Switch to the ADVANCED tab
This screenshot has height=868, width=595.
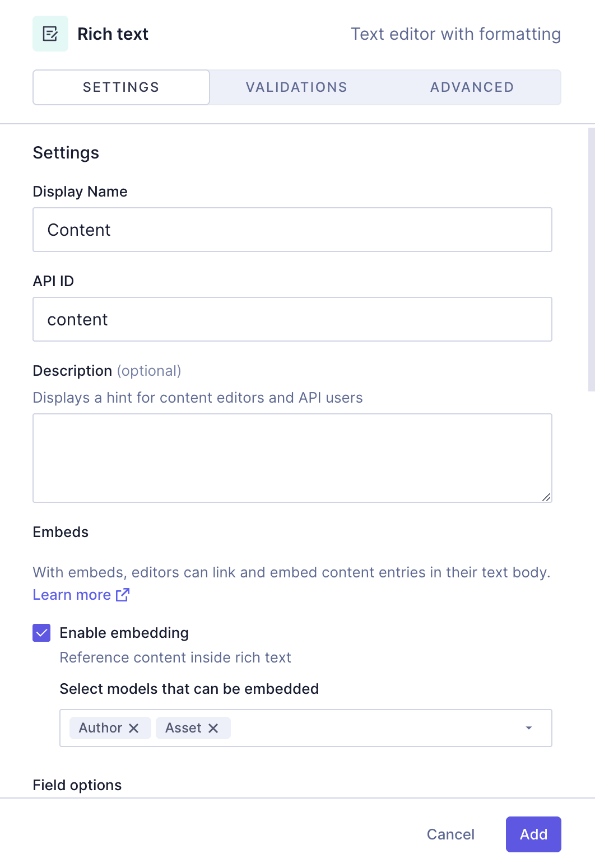[471, 87]
